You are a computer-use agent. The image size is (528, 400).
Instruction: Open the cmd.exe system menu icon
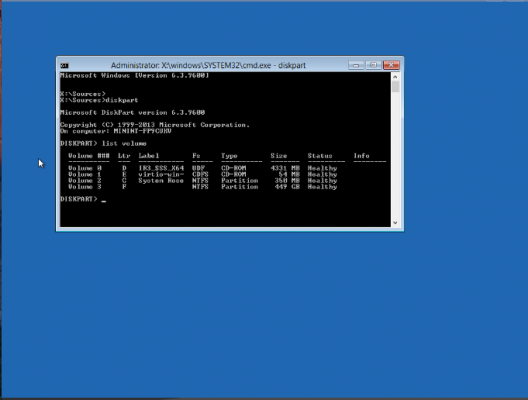64,65
